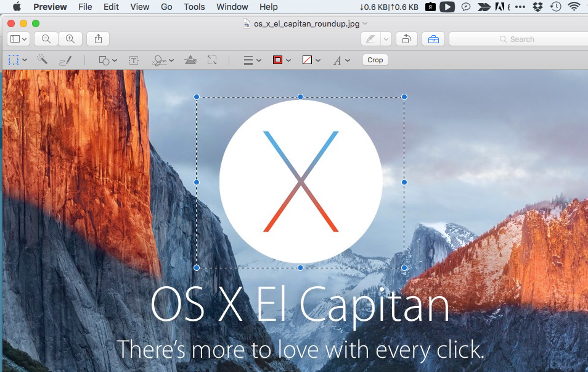Click the selection's top-middle handle

click(300, 97)
